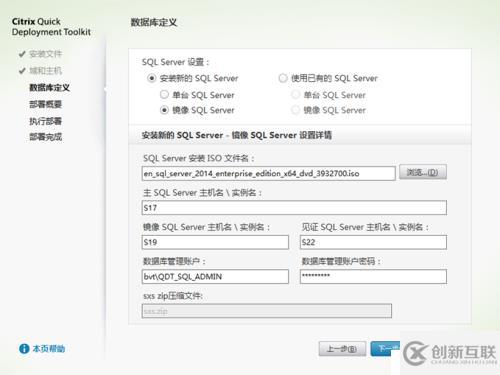500x375 pixels.
Task: Select the 部署概要 wizard step
Action: click(46, 104)
